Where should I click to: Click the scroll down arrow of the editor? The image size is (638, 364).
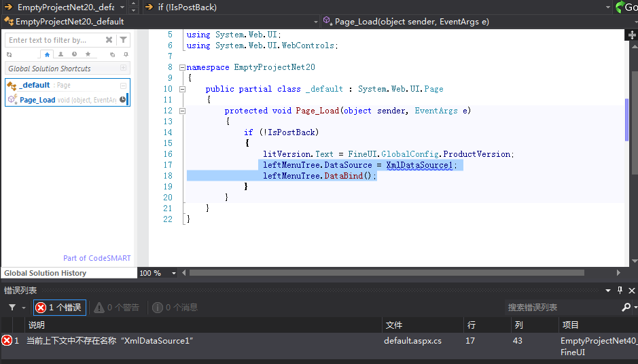[x=635, y=261]
